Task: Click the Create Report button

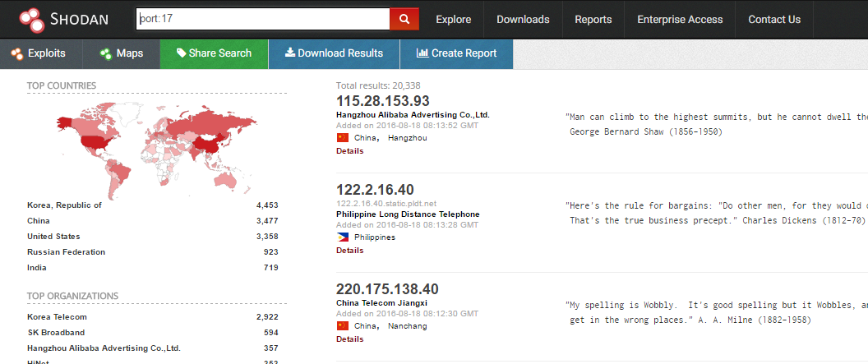Action: [456, 53]
